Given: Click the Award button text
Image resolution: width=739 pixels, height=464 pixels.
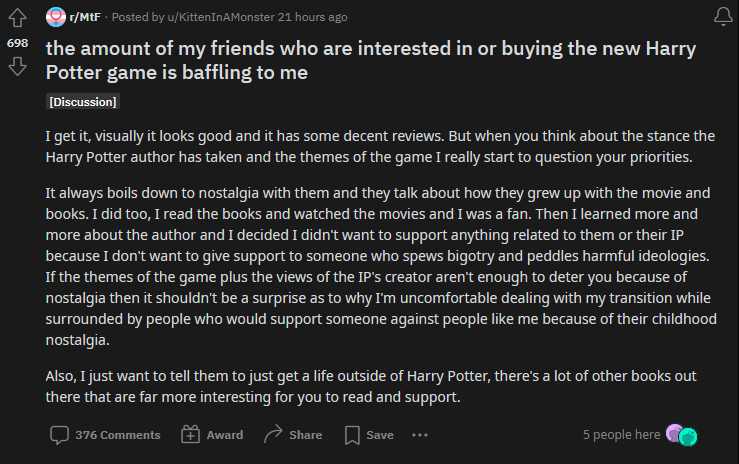Looking at the screenshot, I should (225, 435).
